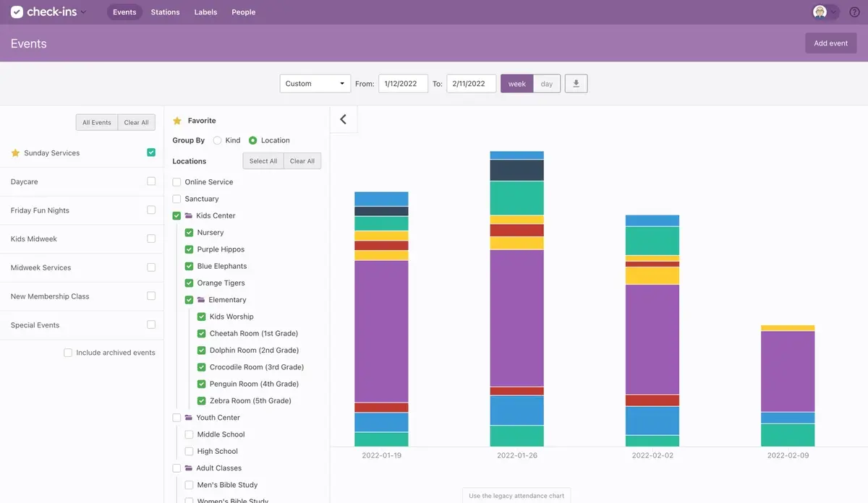Switch chart to day view
Image resolution: width=868 pixels, height=503 pixels.
click(547, 84)
